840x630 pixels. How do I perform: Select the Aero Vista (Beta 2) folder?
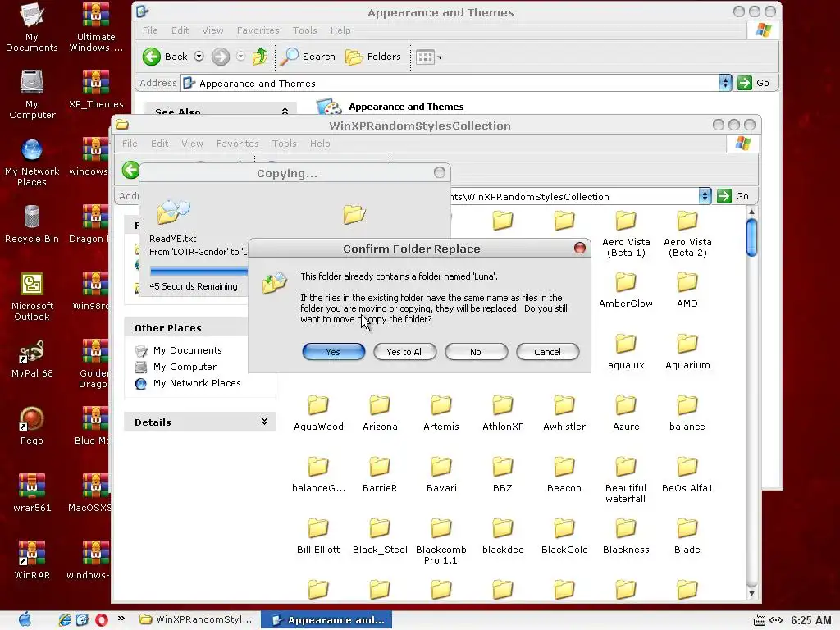(x=687, y=234)
